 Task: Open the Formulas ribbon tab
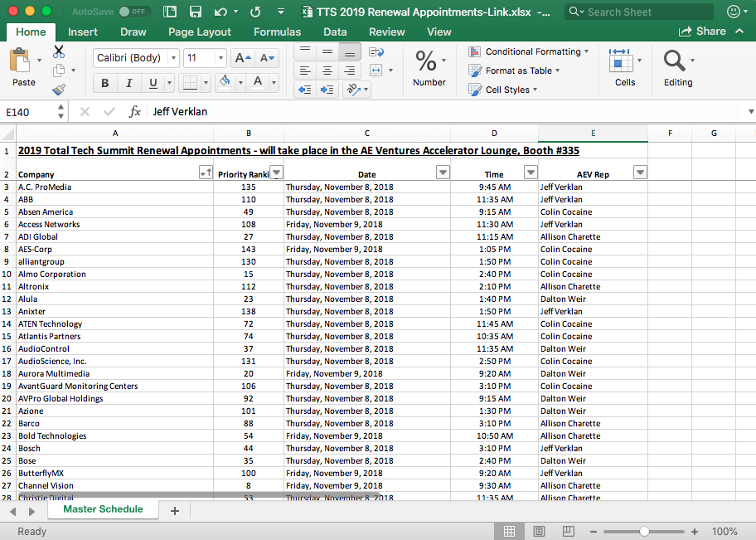[277, 32]
